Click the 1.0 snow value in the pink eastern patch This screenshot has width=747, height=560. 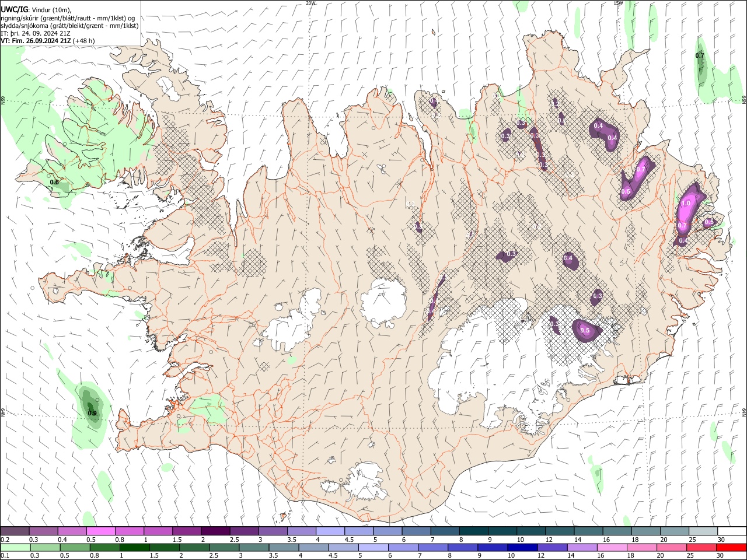(686, 204)
